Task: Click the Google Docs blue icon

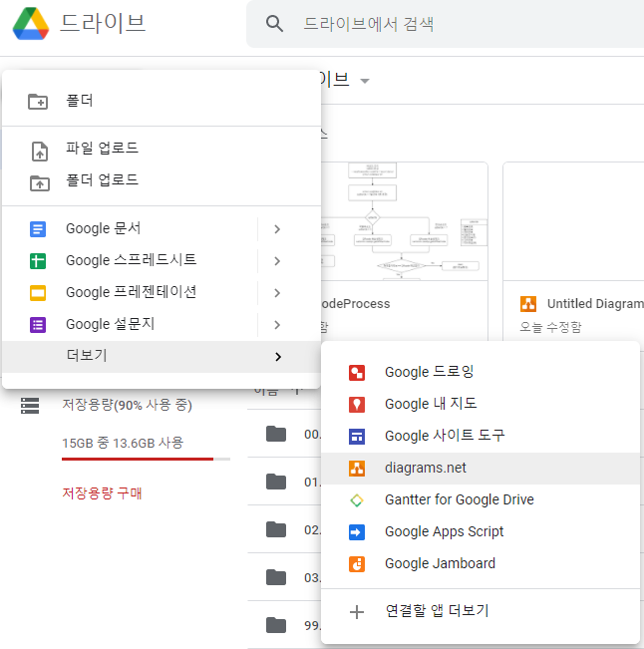Action: click(38, 229)
